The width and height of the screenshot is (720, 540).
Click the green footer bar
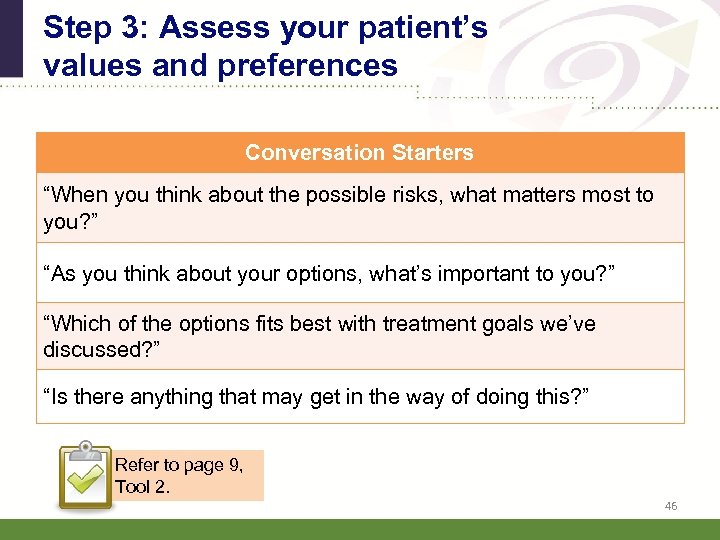pyautogui.click(x=360, y=529)
